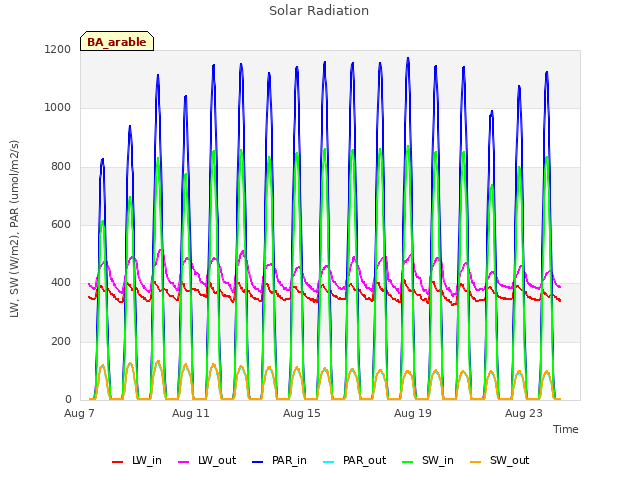This screenshot has width=640, height=480.
Task: Click the 1000 y-axis tick label
Action: 58,108
